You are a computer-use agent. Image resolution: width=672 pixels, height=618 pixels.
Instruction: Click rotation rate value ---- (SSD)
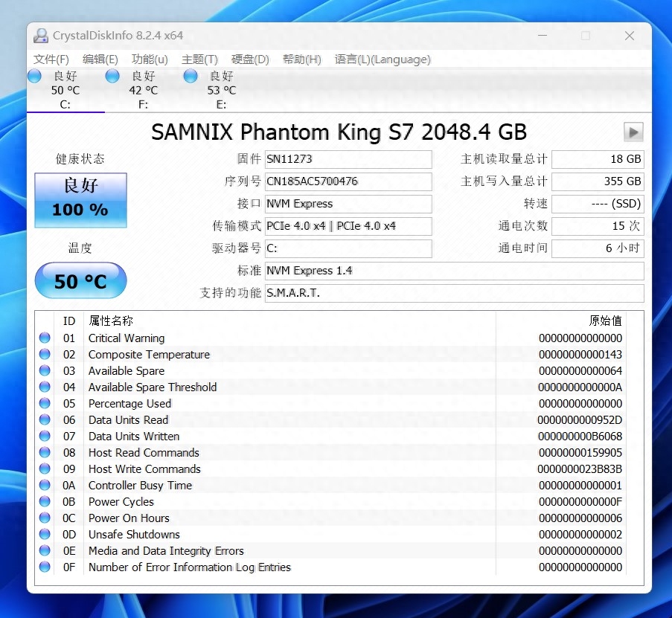click(598, 204)
